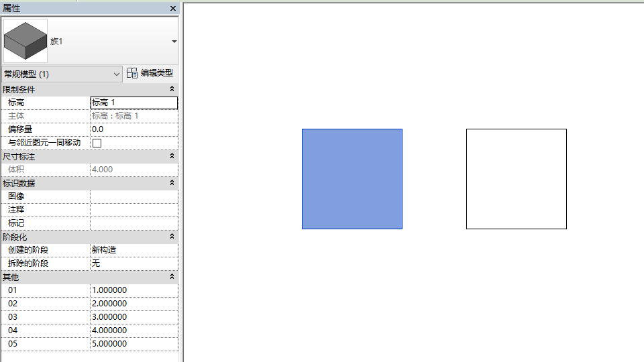This screenshot has height=362, width=644.
Task: Click the 编辑类型 edit type button
Action: (x=150, y=73)
